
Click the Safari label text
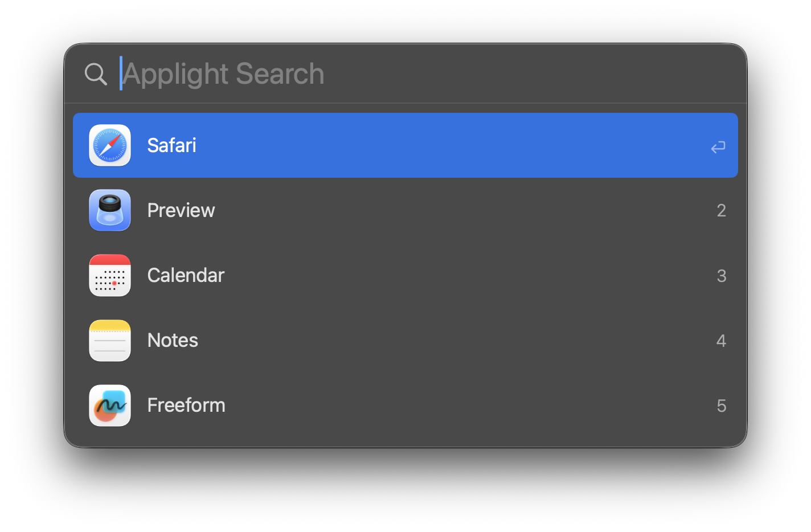pos(171,145)
